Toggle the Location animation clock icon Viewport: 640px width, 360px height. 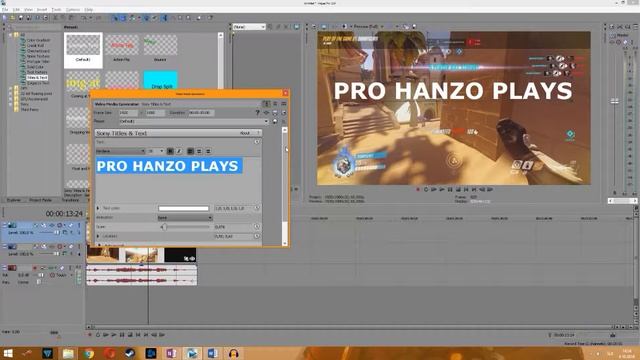[257, 236]
